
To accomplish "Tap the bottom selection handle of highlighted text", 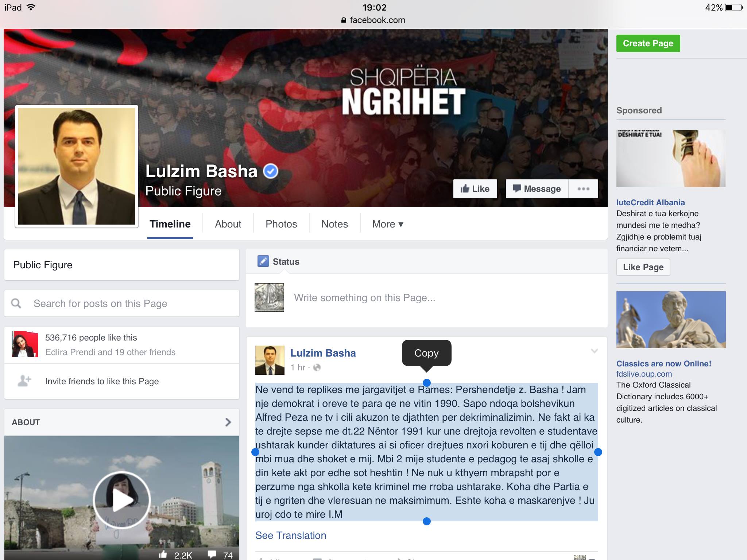I will pyautogui.click(x=426, y=521).
